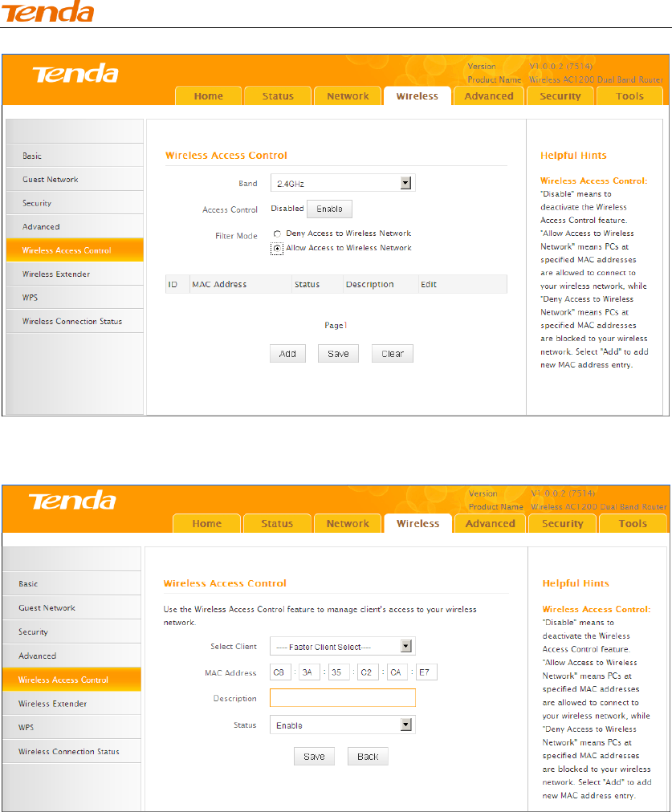672x812 pixels.
Task: Open Wireless tab in upper panel
Action: pos(417,95)
